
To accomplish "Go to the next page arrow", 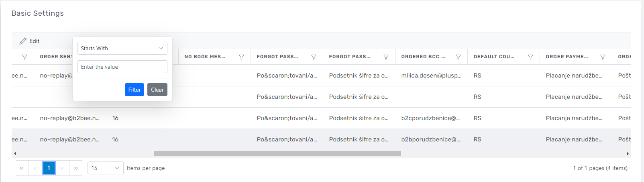I will tap(62, 168).
